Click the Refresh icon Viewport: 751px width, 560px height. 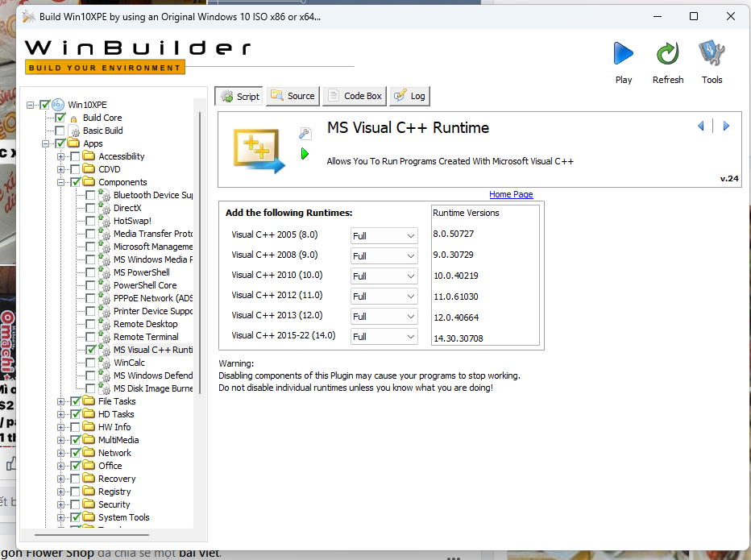[668, 53]
